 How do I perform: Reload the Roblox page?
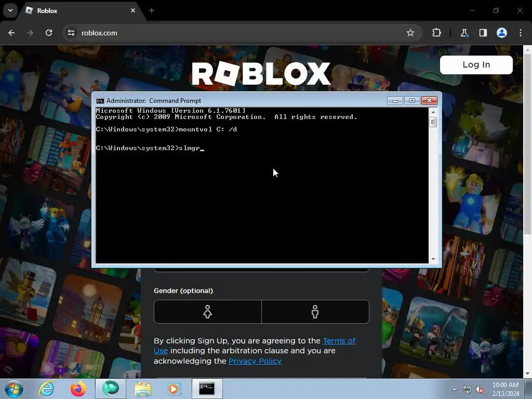tap(49, 33)
